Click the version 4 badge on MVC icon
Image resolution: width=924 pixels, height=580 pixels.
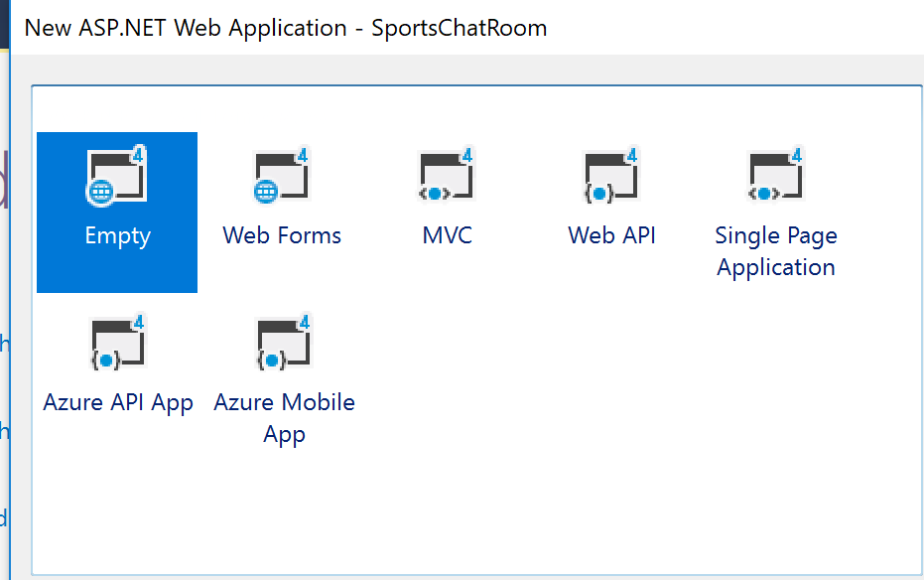coord(466,156)
